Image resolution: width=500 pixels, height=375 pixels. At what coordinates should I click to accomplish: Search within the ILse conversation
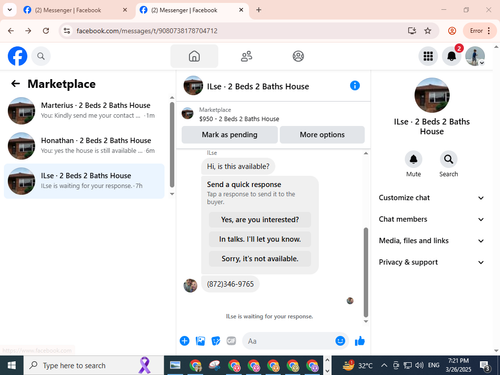click(x=448, y=159)
